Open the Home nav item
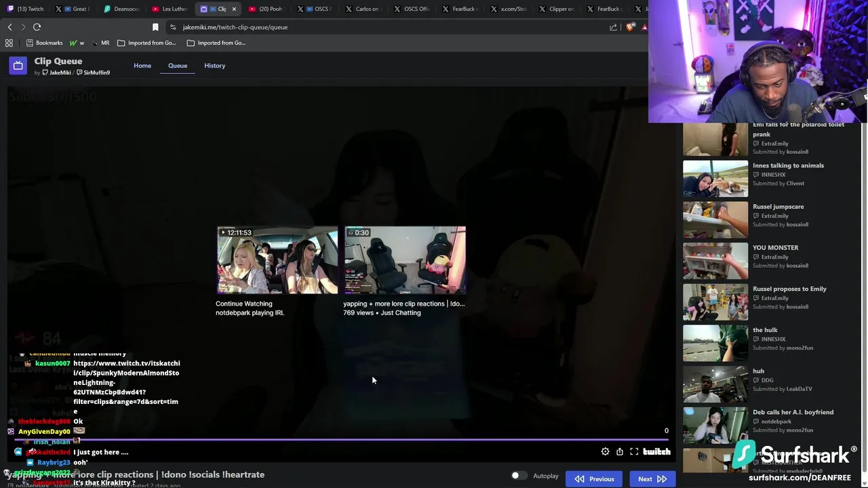 142,66
